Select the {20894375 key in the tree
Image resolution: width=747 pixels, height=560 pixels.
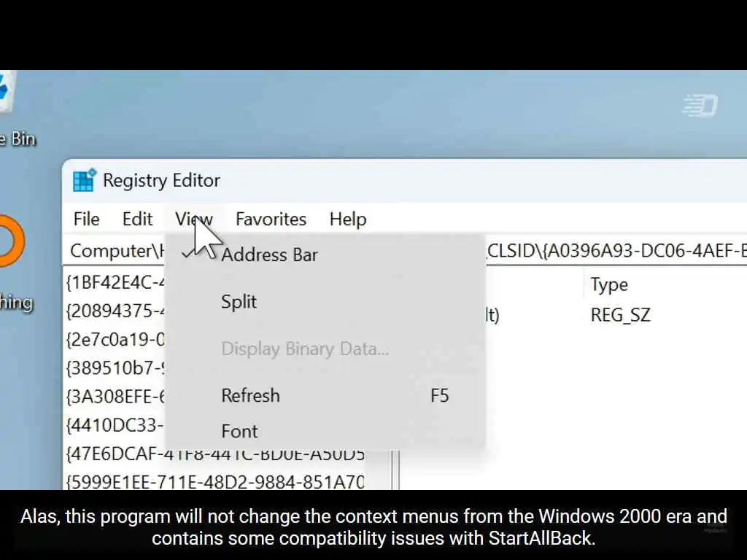coord(115,311)
